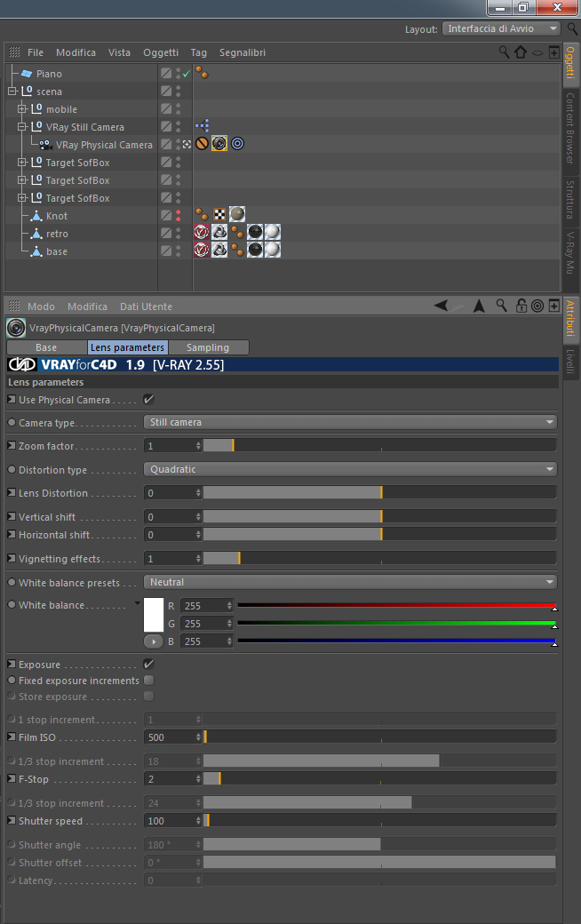Click the white balance color swatch
This screenshot has width=581, height=924.
point(153,615)
